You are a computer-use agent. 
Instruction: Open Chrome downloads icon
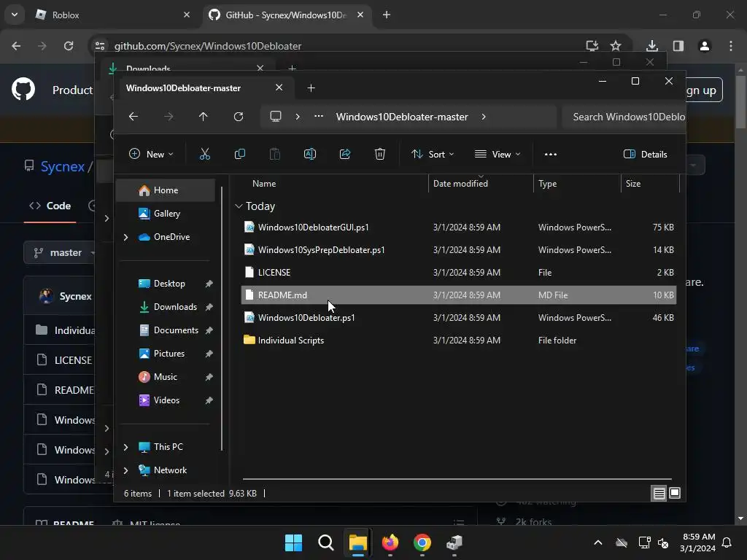(651, 46)
